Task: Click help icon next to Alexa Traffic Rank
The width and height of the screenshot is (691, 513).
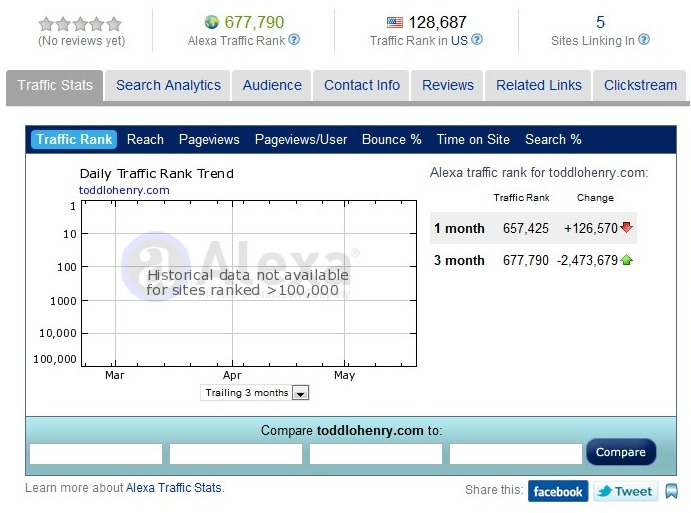Action: 294,40
